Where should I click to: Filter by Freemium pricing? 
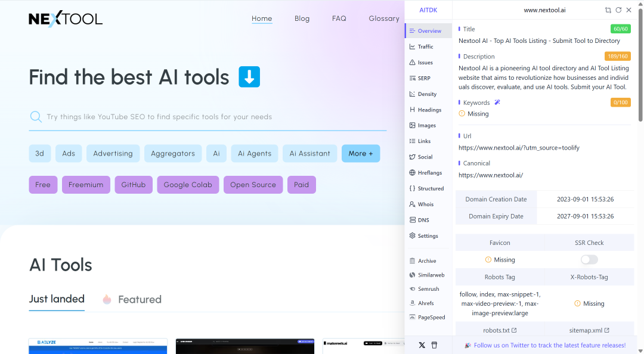(86, 185)
